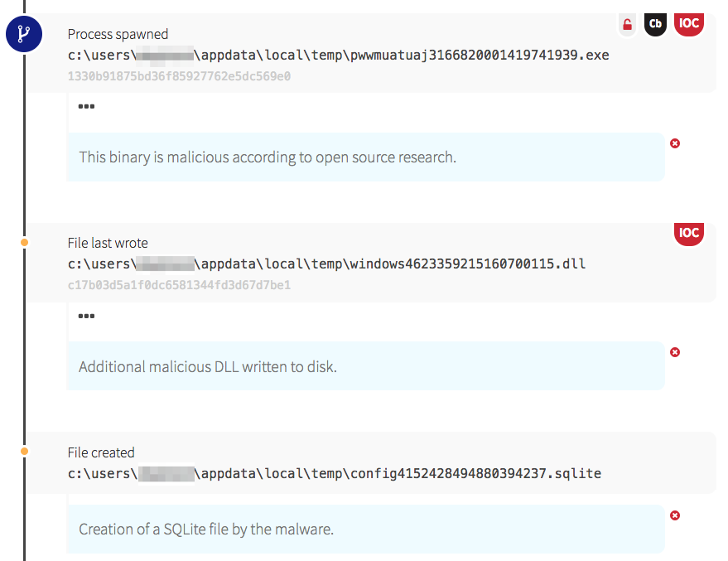The image size is (728, 561).
Task: Click the pwwmuatuaj exe file path
Action: [x=340, y=56]
